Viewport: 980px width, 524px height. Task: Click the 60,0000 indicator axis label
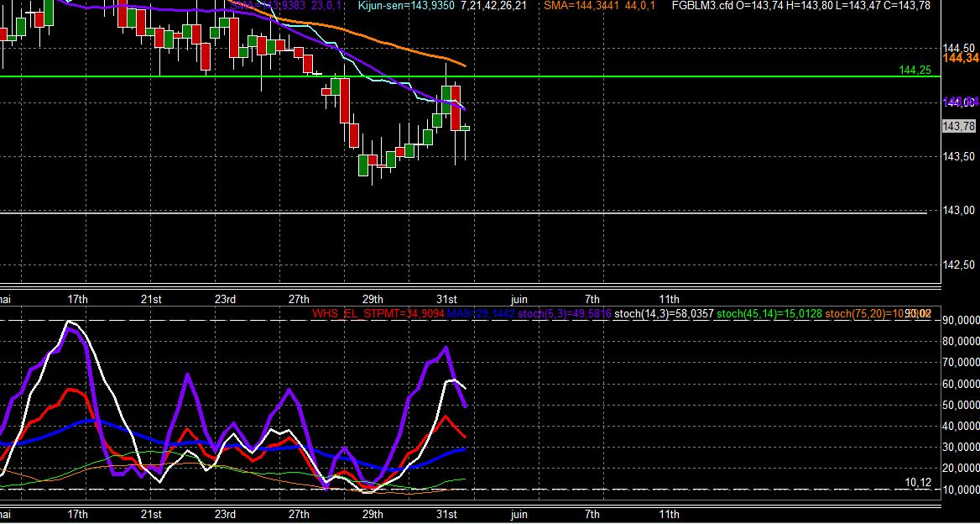pyautogui.click(x=962, y=384)
